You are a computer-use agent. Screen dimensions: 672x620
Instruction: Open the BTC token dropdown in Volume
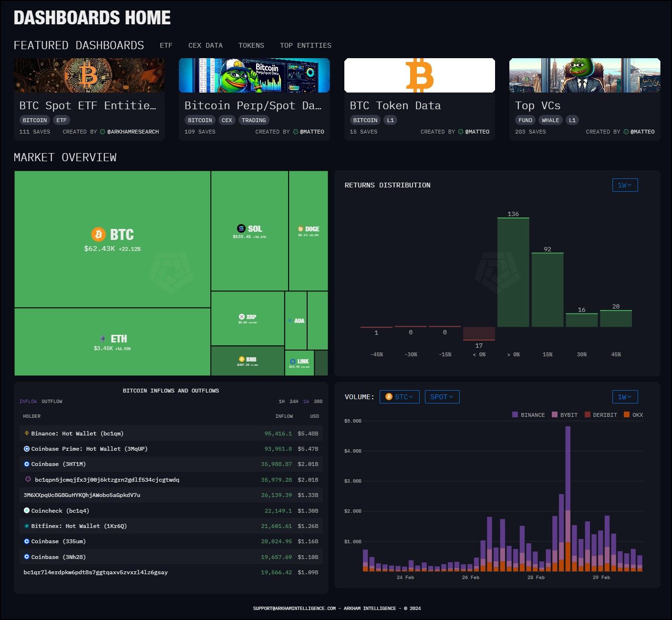click(x=399, y=397)
